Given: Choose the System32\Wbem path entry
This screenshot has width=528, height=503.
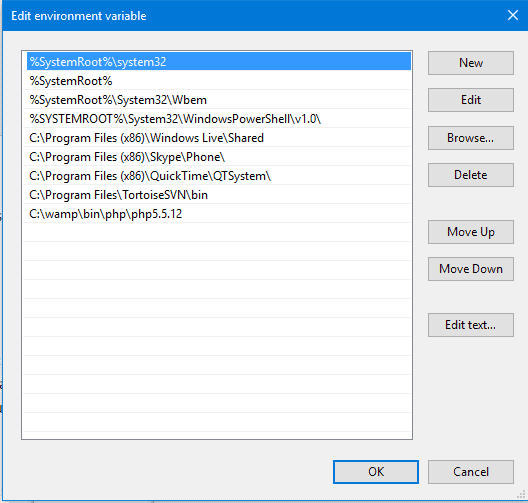Looking at the screenshot, I should tap(219, 100).
